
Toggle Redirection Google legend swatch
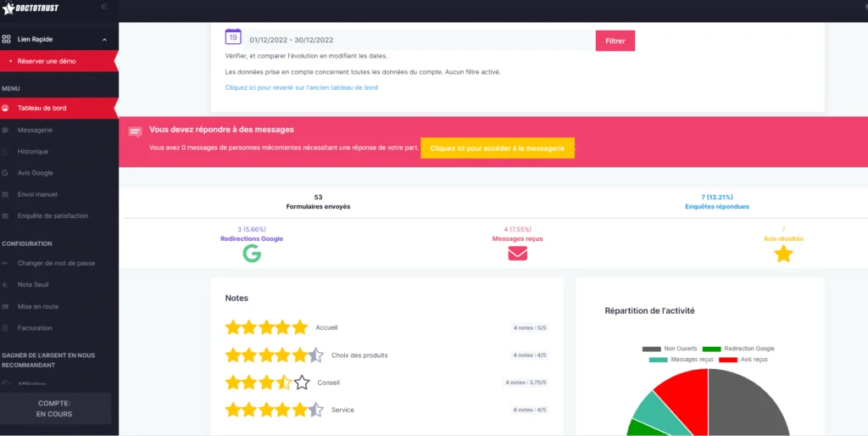click(711, 349)
